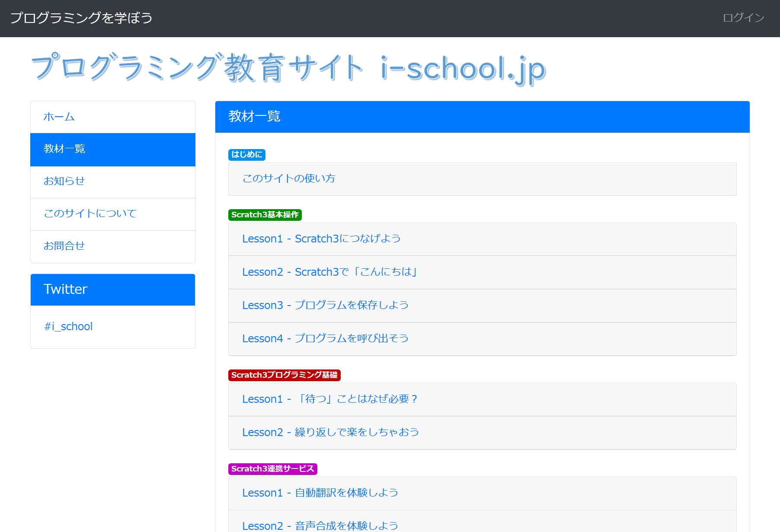Open お問合せ sidebar item

pos(113,246)
